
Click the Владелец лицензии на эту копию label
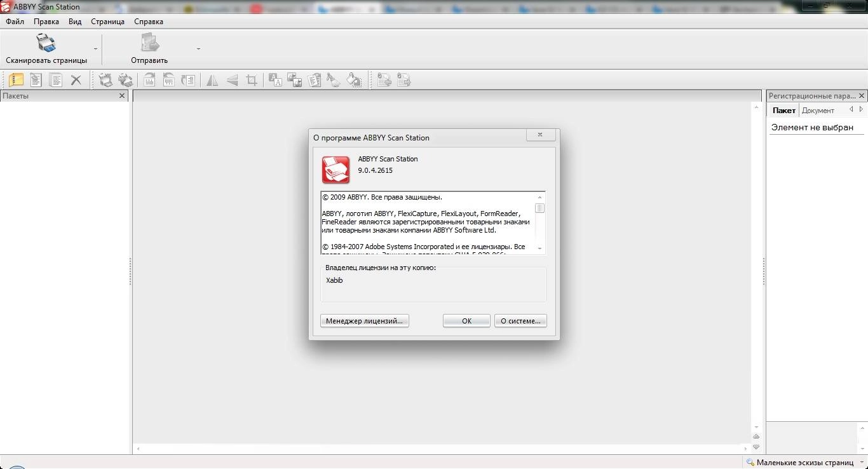point(381,268)
